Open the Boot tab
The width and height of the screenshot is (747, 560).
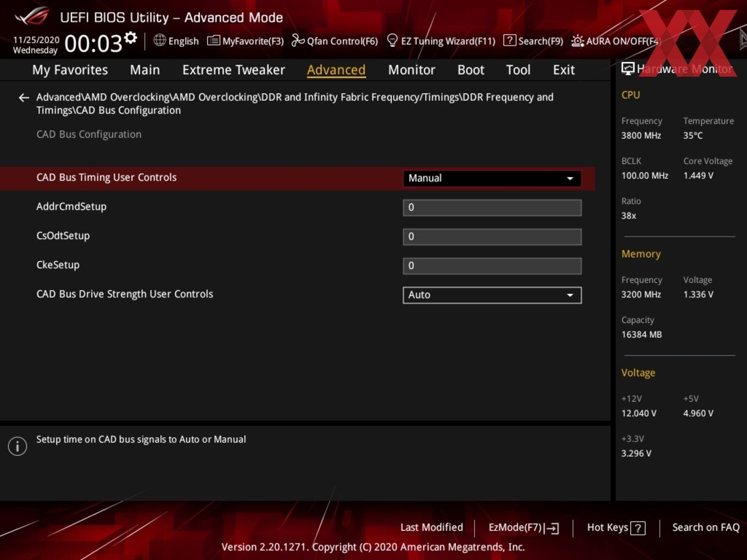pos(471,70)
